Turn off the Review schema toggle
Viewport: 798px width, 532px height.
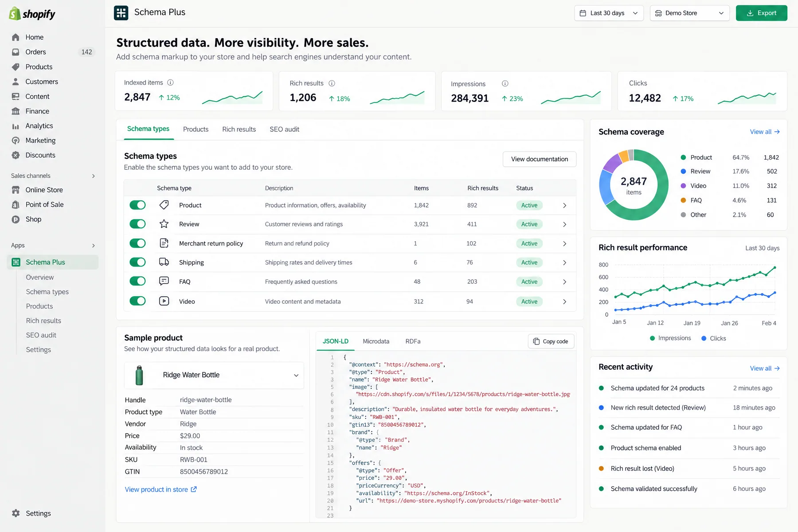point(137,224)
